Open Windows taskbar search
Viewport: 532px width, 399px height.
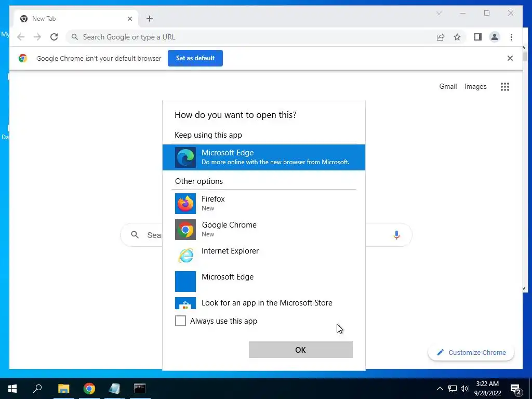[37, 389]
